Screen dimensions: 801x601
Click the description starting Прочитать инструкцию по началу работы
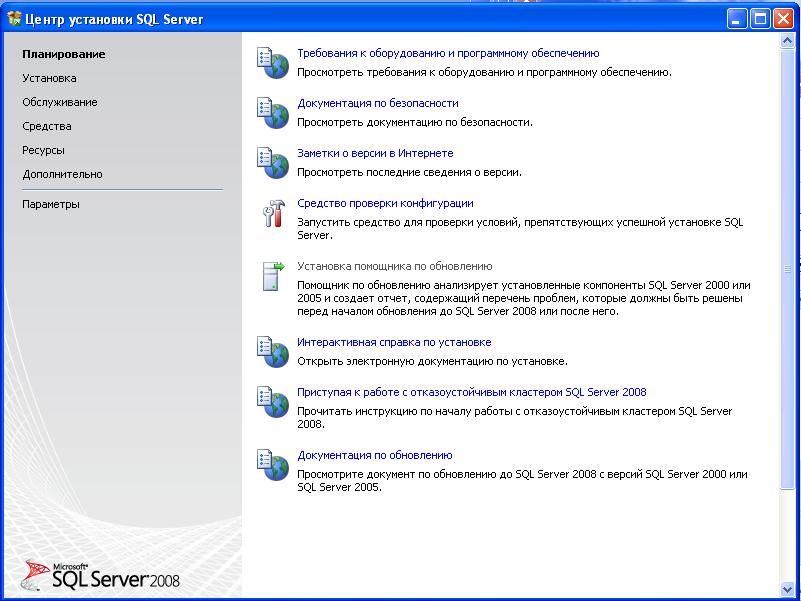pos(514,418)
